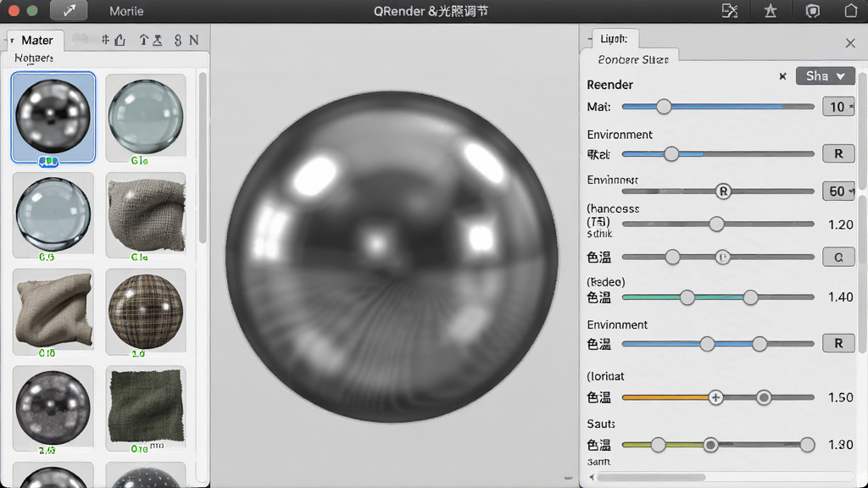
Task: Click the figure-8 icon in material toolbar
Action: tap(178, 40)
